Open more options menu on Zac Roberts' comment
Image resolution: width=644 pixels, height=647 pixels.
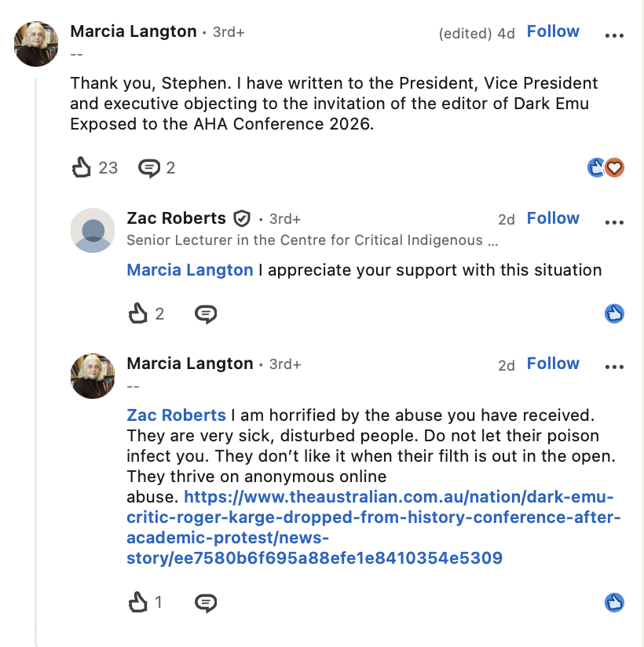[614, 222]
